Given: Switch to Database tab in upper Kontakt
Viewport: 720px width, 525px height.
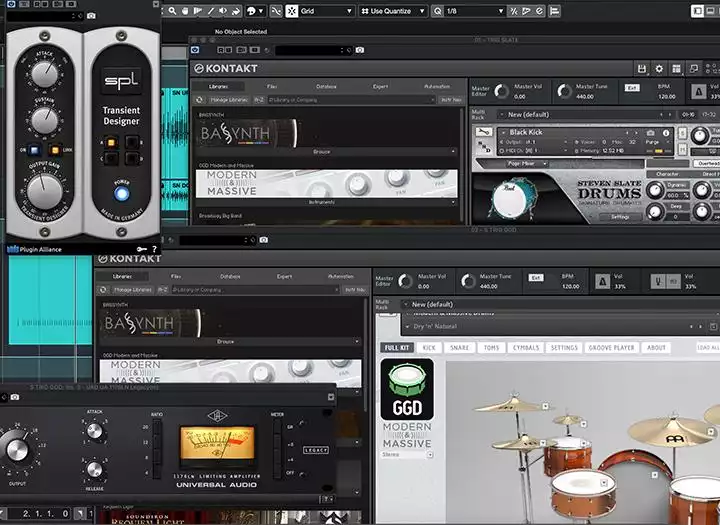Looking at the screenshot, I should click(x=326, y=86).
